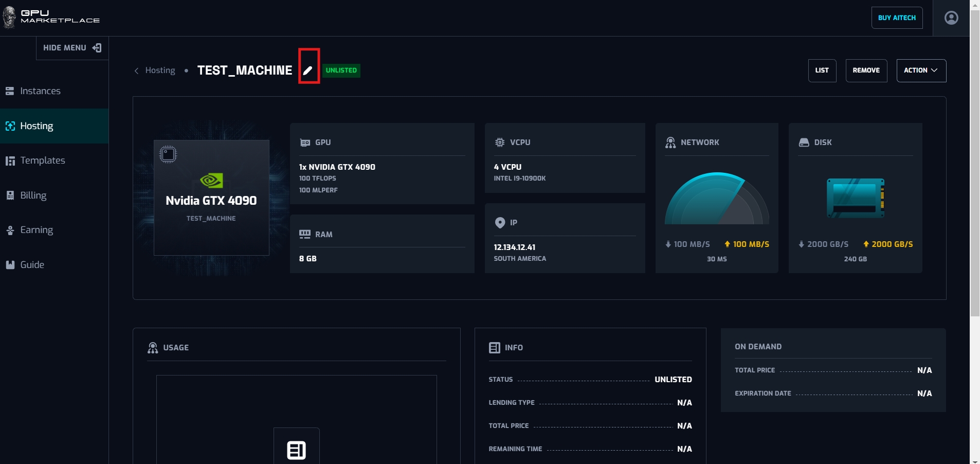Collapse sidebar with Hide Menu
Screen dimensions: 980x464
click(72, 48)
